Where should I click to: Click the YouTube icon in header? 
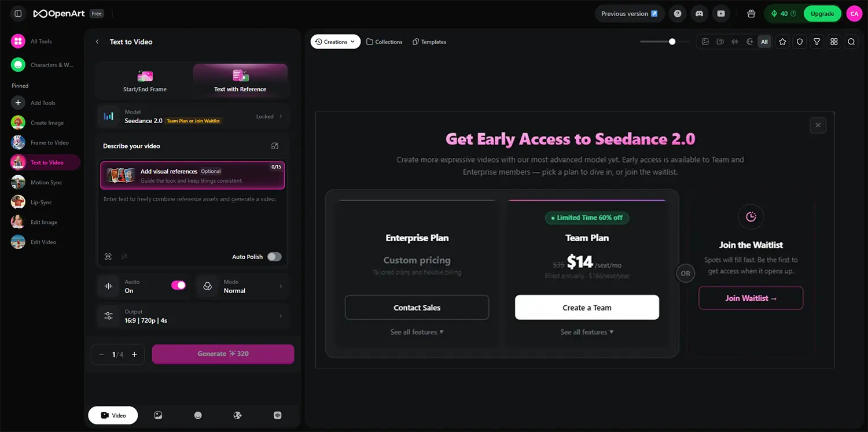pyautogui.click(x=721, y=13)
